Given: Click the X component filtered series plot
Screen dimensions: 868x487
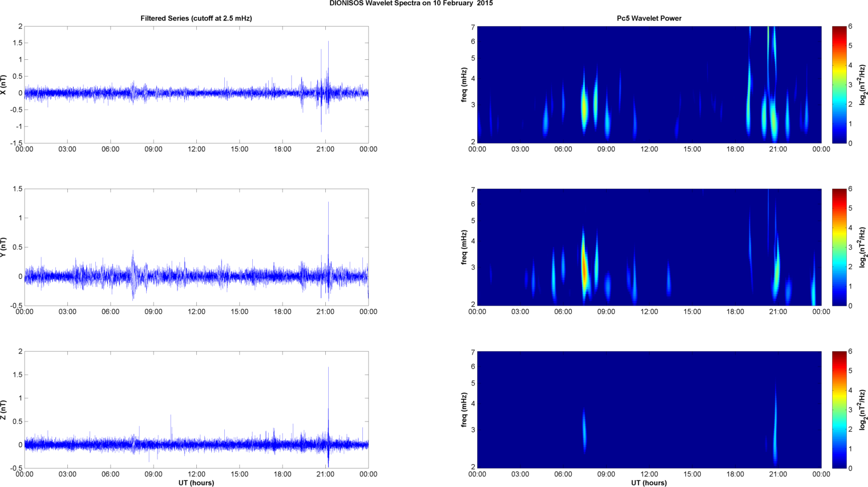Looking at the screenshot, I should click(x=196, y=84).
